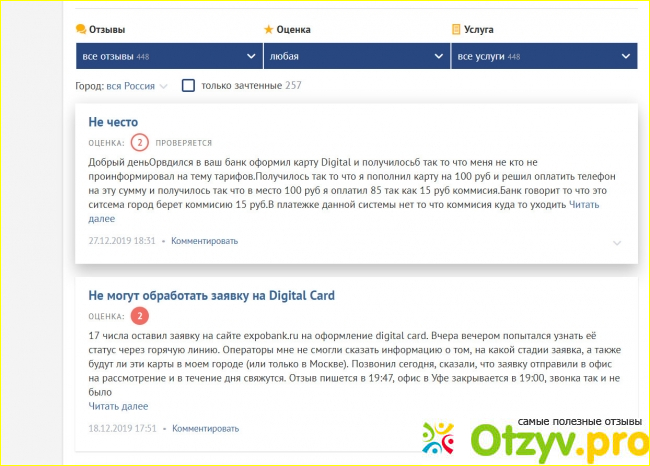Click the 'ПРОВЕРЯЕТСЯ' status label
Viewport: 650px width, 466px height.
point(183,143)
